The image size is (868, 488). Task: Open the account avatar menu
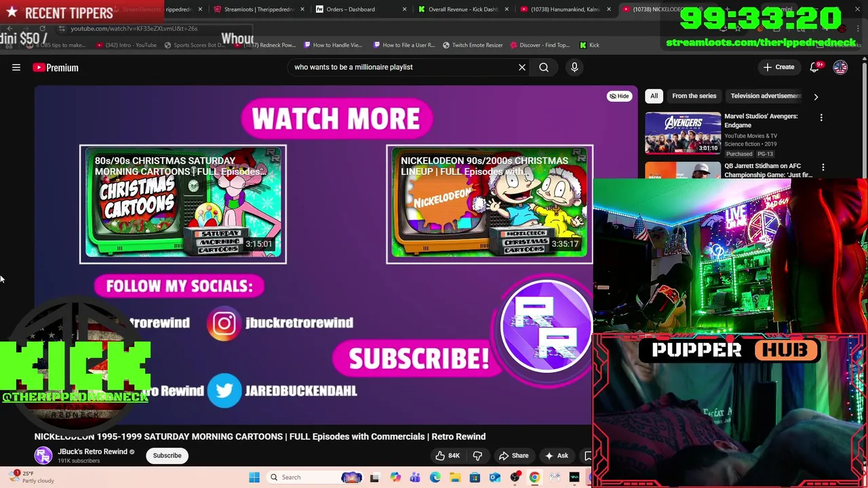click(x=840, y=67)
